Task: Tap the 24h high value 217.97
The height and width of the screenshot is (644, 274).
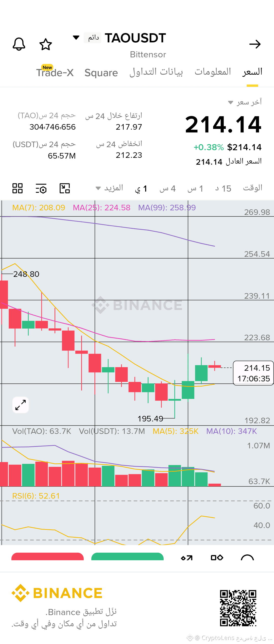Action: (129, 127)
